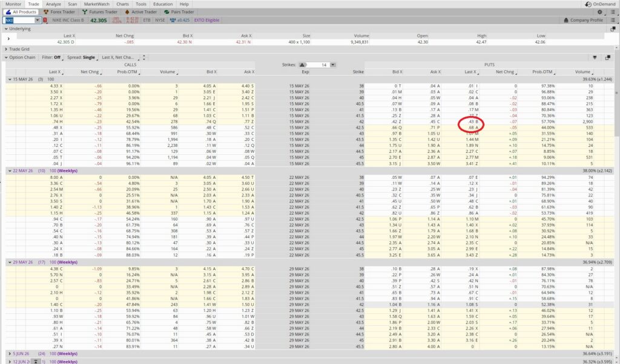Open the Company Profile panel
The height and width of the screenshot is (364, 620).
(583, 20)
